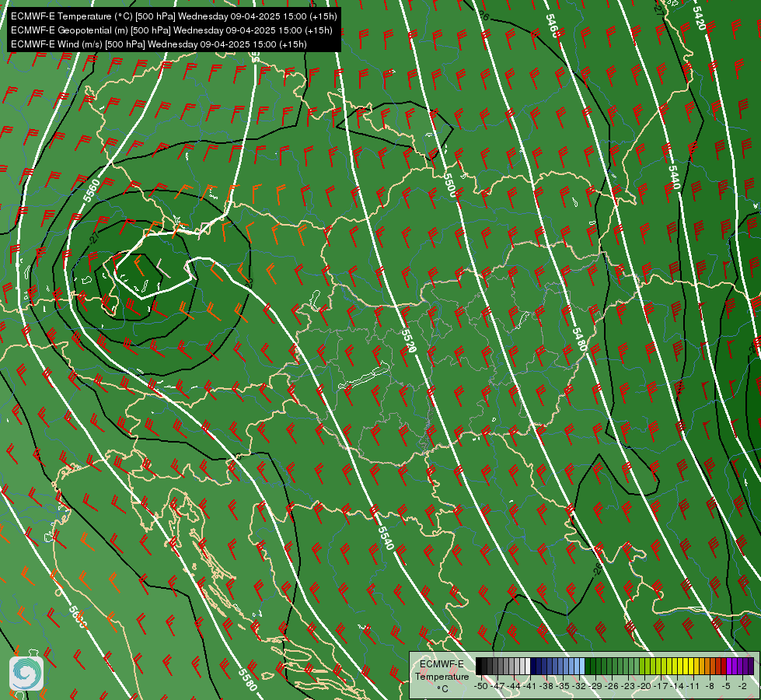
Task: Click the -35 value on the legend
Action: click(x=564, y=686)
